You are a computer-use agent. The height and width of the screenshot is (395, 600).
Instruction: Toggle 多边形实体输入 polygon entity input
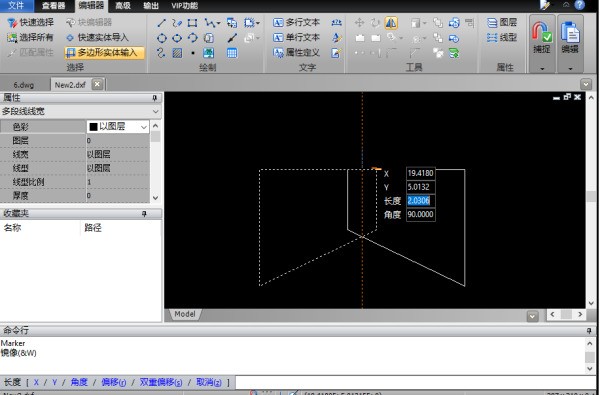[x=104, y=52]
